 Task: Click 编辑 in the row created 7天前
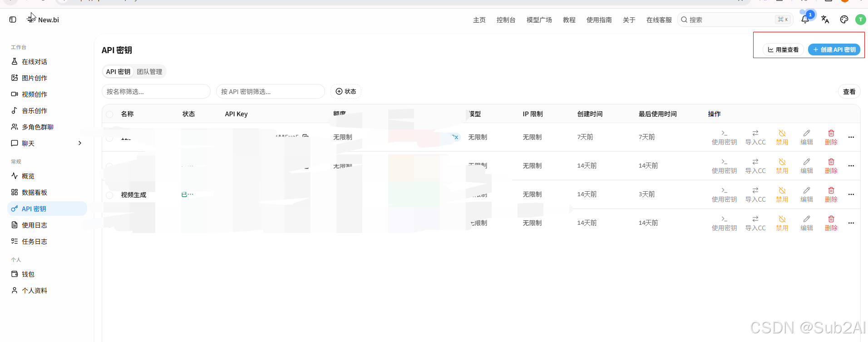coord(806,137)
